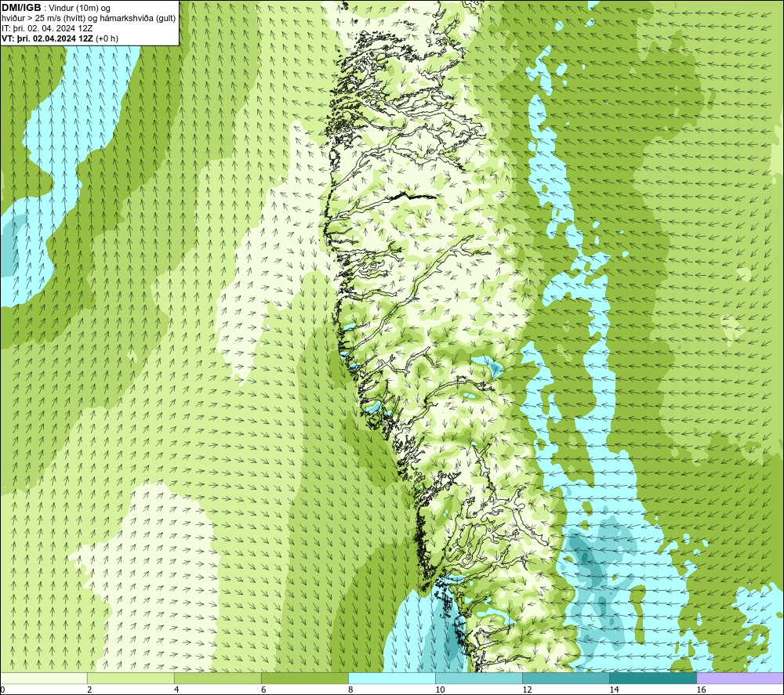The height and width of the screenshot is (695, 784).
Task: Select the 10–12 m/s turquoise swatch
Action: (x=479, y=679)
